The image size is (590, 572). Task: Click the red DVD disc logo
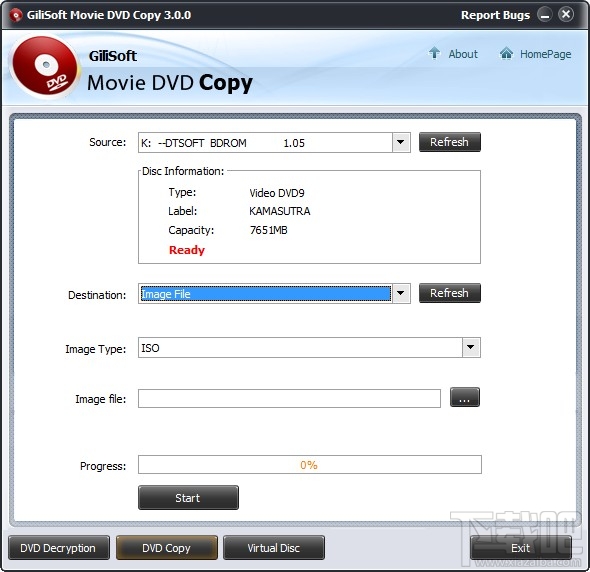click(x=44, y=67)
